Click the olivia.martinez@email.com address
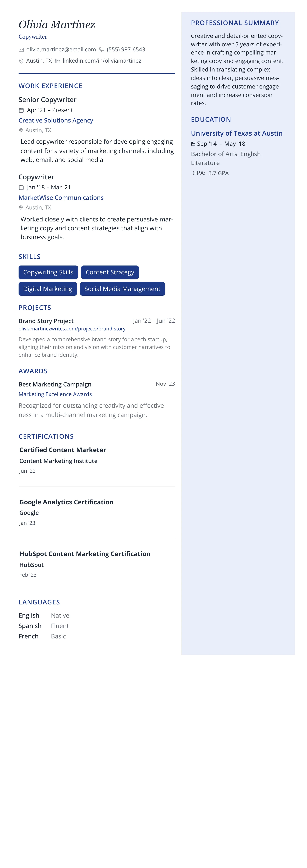 [x=61, y=49]
